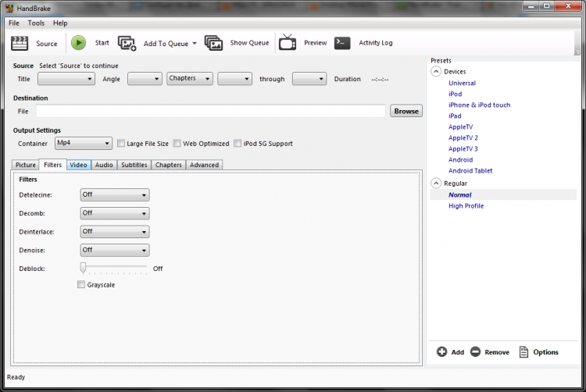This screenshot has width=586, height=392.
Task: Switch to the Video tab
Action: (78, 165)
